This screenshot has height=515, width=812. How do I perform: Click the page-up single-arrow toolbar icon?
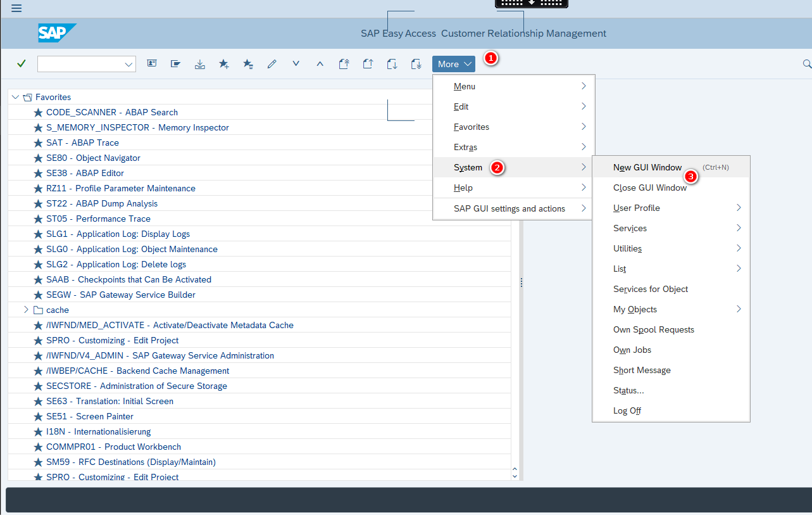point(368,63)
